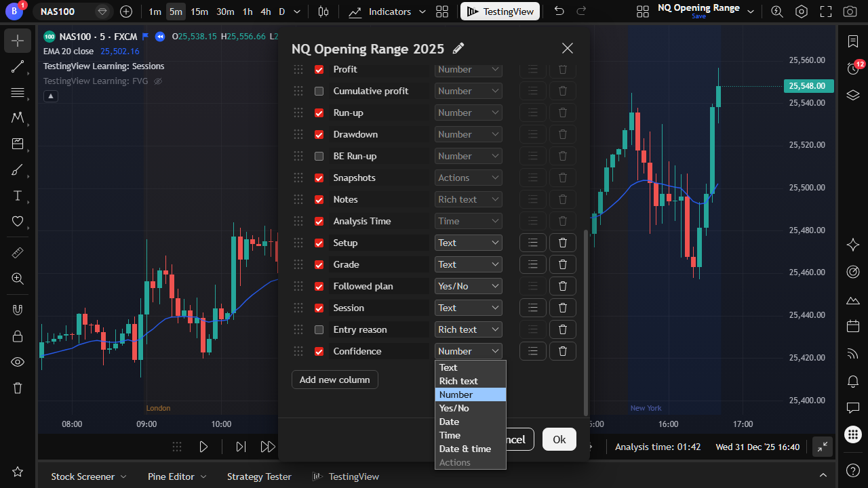Image resolution: width=868 pixels, height=488 pixels.
Task: Enable the Cumulative profit column checkbox
Action: (319, 91)
